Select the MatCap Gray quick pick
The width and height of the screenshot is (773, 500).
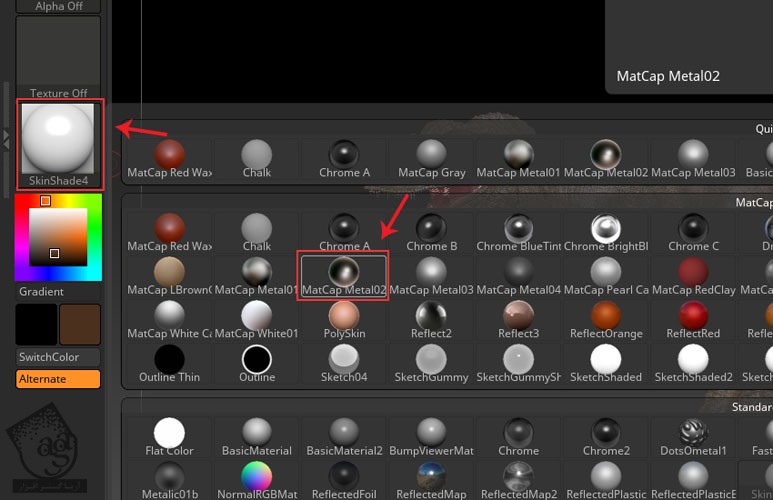[x=431, y=158]
